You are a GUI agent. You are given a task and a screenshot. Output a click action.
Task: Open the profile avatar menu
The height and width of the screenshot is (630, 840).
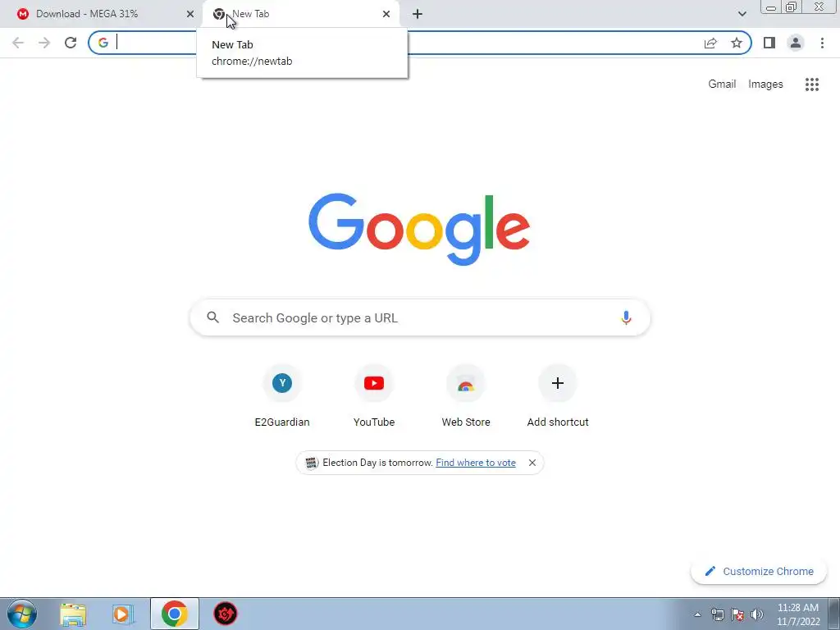tap(796, 43)
